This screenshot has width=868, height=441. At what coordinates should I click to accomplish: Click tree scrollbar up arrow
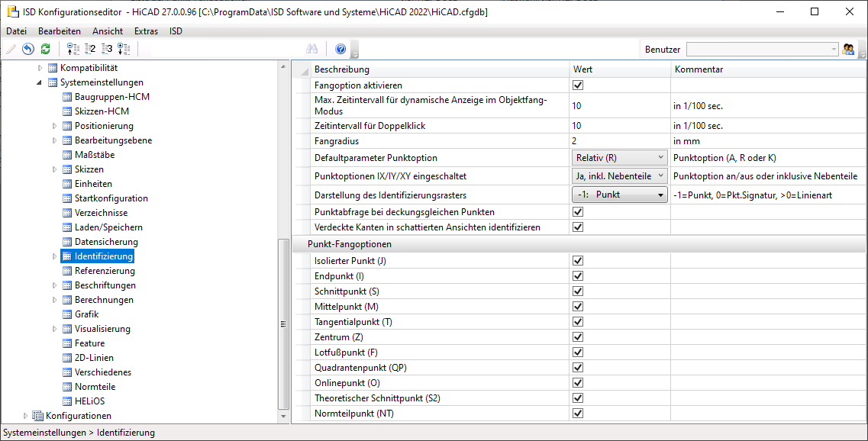tap(283, 66)
